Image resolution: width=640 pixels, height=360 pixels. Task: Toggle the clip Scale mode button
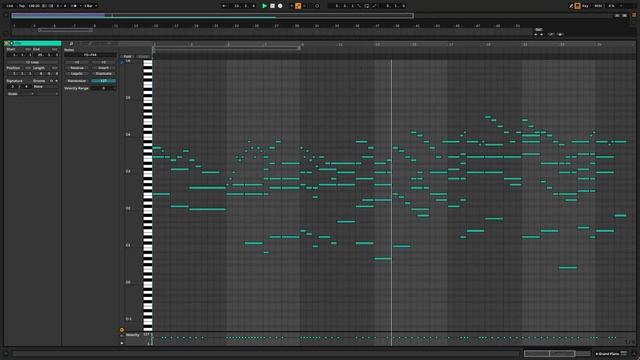pos(13,93)
